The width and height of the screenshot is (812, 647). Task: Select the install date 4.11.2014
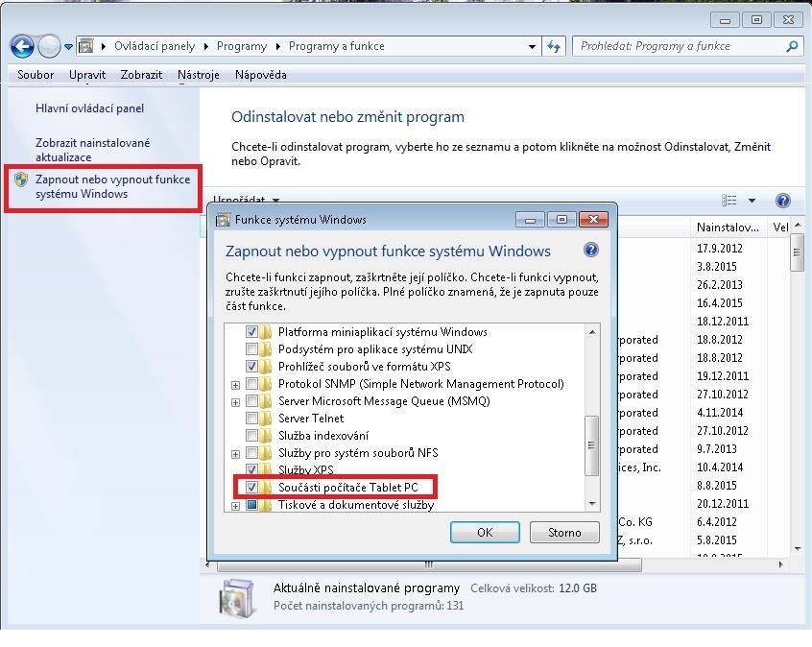[x=719, y=413]
